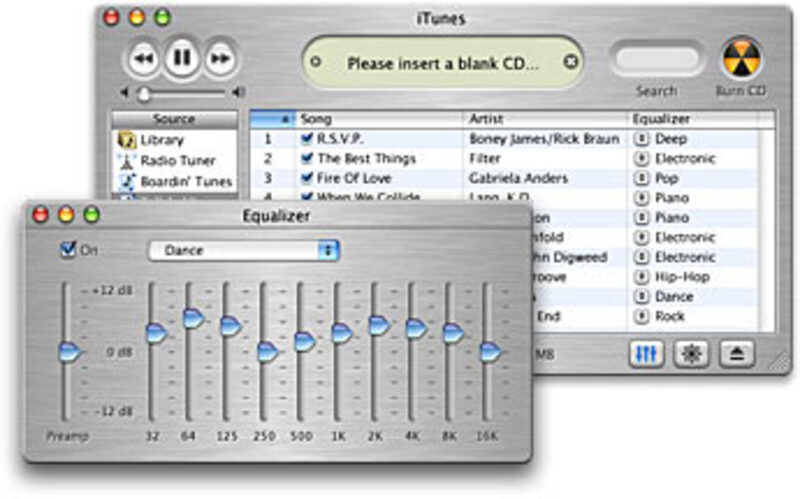This screenshot has width=800, height=499.
Task: Click the left circle in status display
Action: [316, 62]
